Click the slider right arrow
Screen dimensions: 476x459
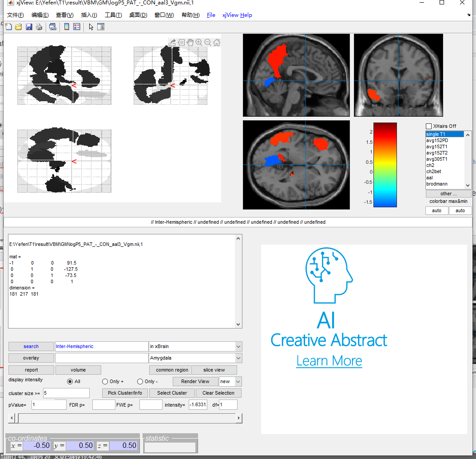(x=239, y=418)
